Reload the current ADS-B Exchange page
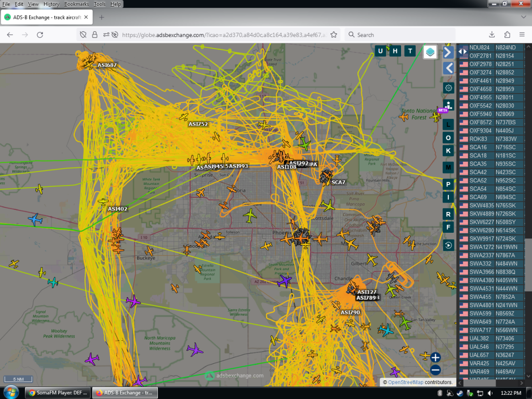 [x=39, y=35]
